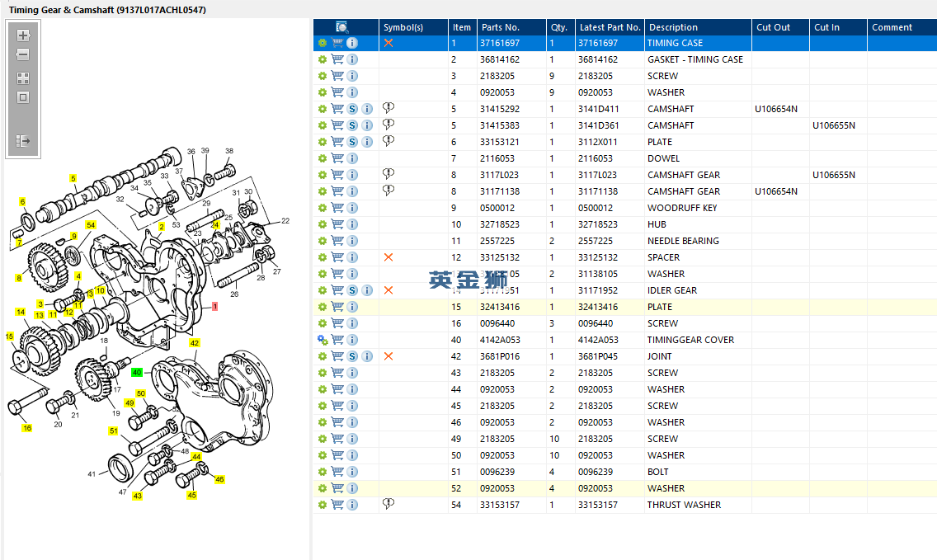Image resolution: width=937 pixels, height=560 pixels.
Task: Sort by Qty. column header
Action: click(x=559, y=27)
